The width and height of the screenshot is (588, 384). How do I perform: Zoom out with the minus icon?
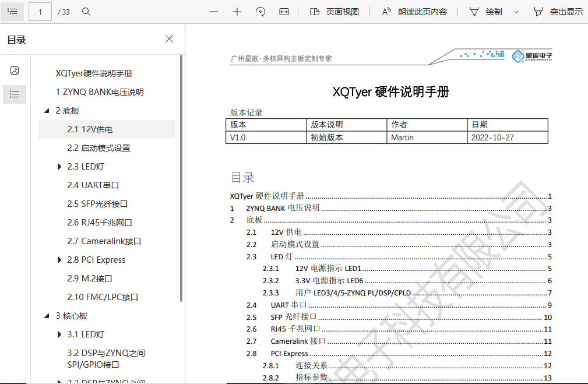click(x=214, y=12)
